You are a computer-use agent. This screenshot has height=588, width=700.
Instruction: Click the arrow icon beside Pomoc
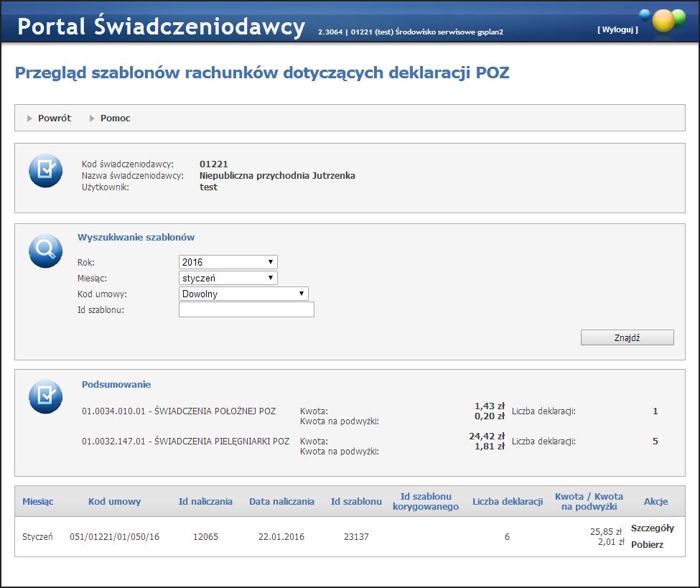click(92, 118)
